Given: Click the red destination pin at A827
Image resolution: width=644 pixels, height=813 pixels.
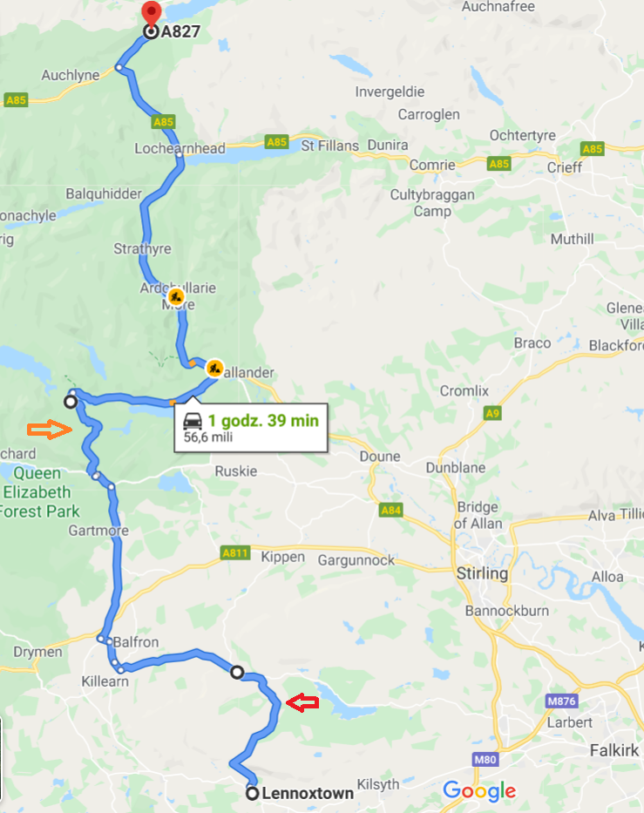Looking at the screenshot, I should coord(151,14).
